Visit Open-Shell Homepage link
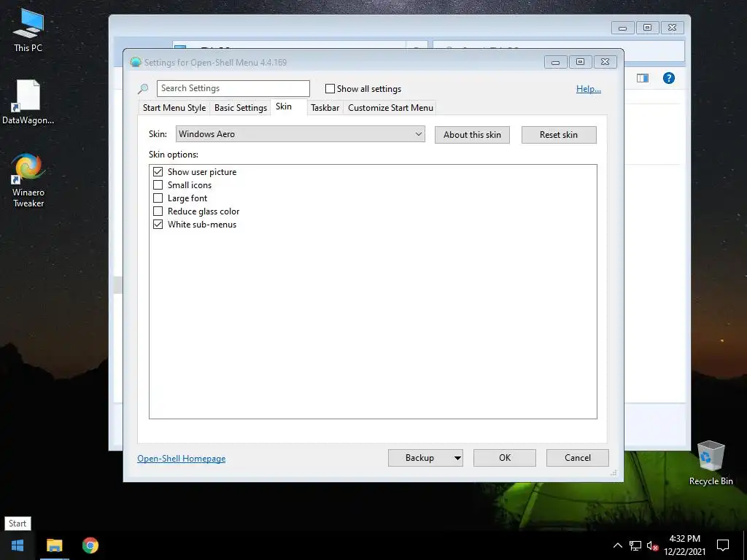The height and width of the screenshot is (560, 747). point(182,458)
